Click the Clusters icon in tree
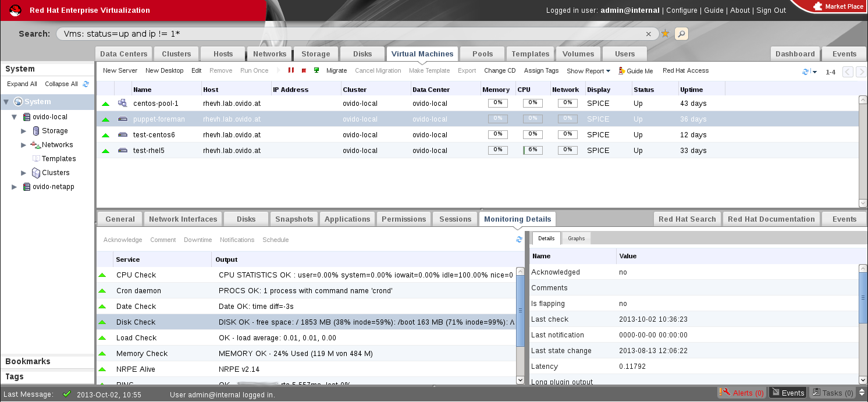 coord(36,173)
